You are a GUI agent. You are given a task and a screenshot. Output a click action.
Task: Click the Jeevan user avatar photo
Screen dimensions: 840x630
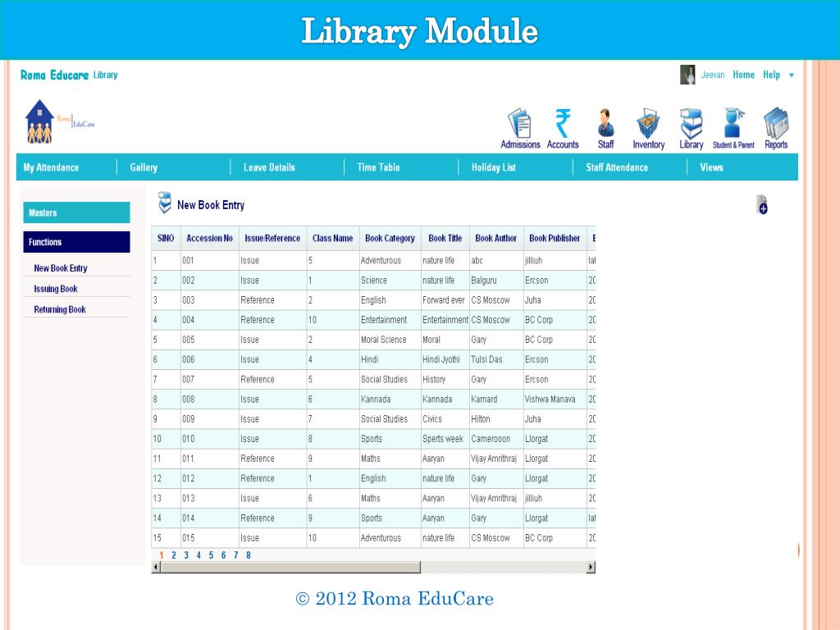[687, 75]
